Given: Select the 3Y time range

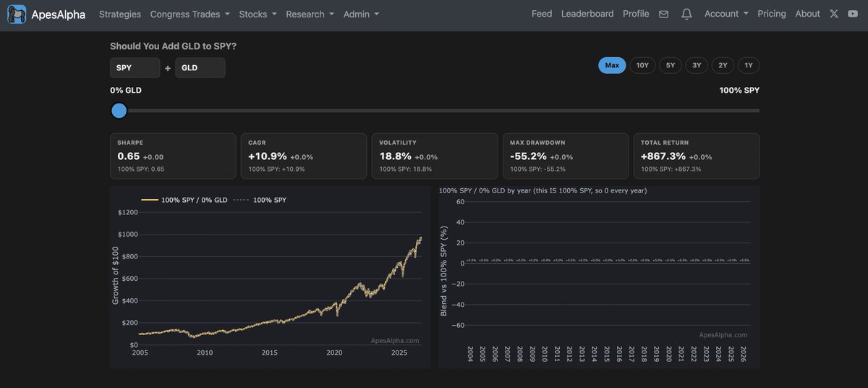Looking at the screenshot, I should (697, 65).
